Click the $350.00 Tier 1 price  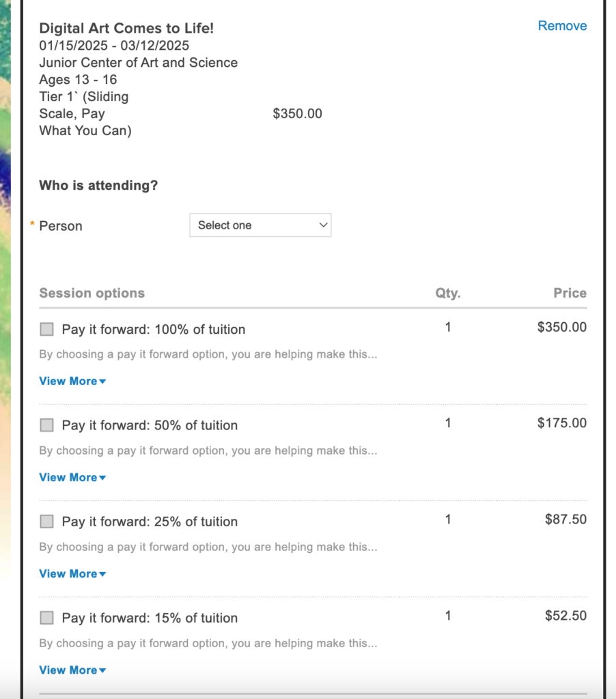298,114
